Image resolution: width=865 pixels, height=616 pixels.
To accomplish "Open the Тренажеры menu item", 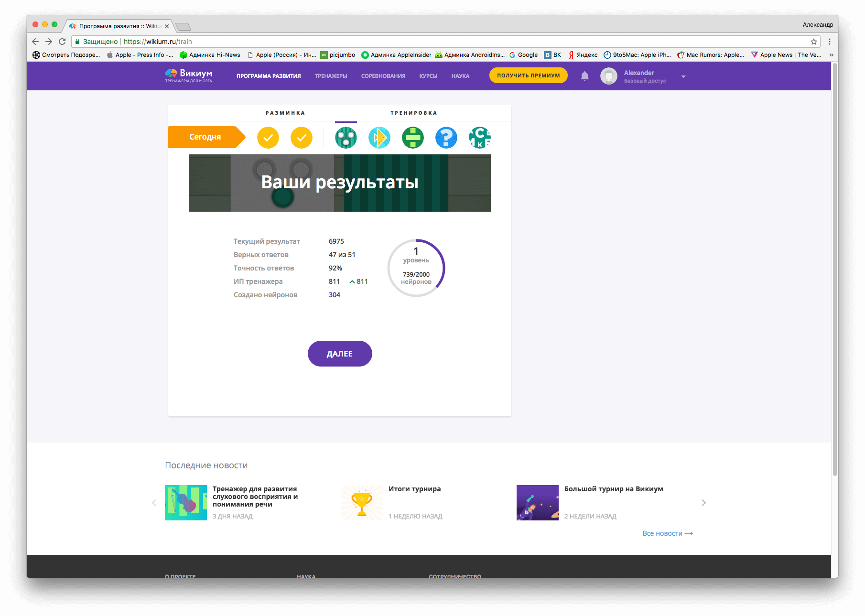I will click(331, 76).
